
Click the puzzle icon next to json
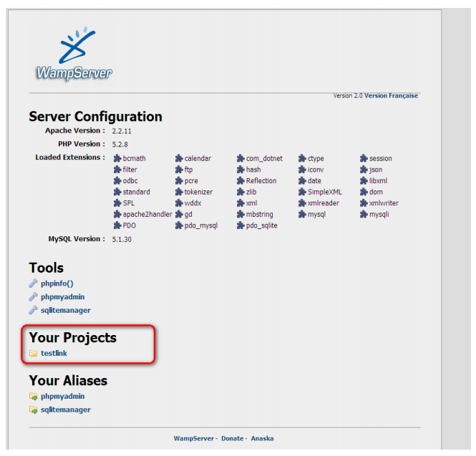[364, 170]
